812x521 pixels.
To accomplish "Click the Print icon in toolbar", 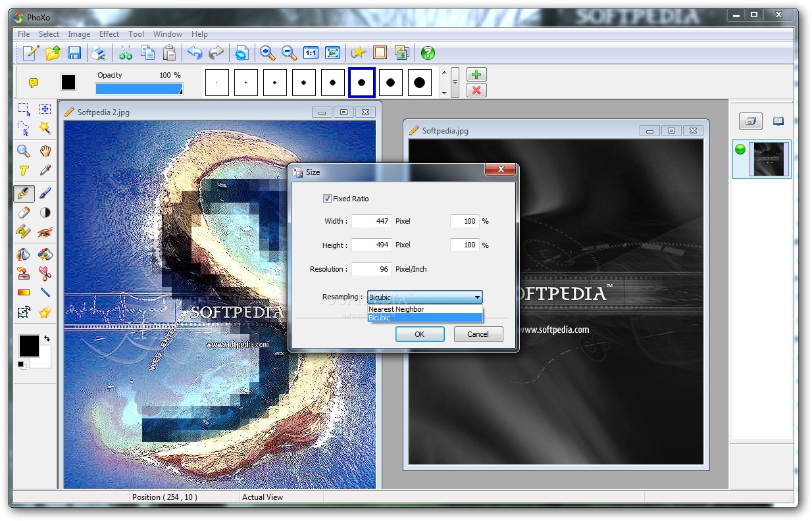I will pos(98,53).
